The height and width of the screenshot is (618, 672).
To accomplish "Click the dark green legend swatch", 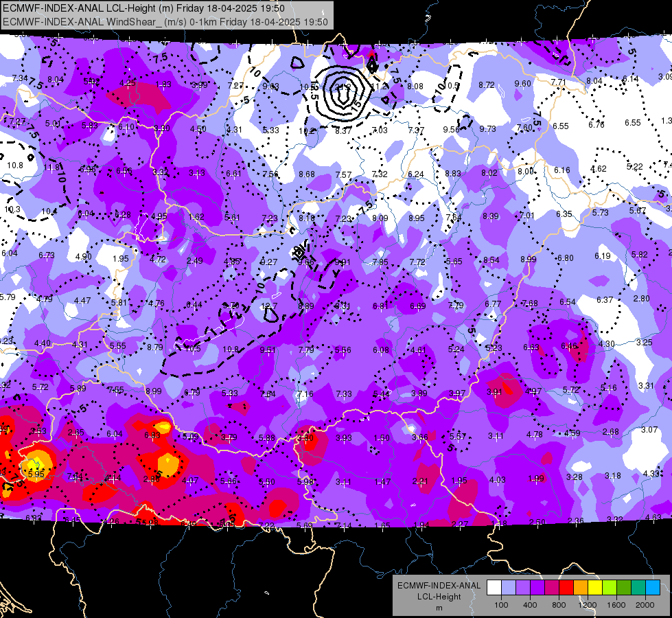I will click(624, 588).
